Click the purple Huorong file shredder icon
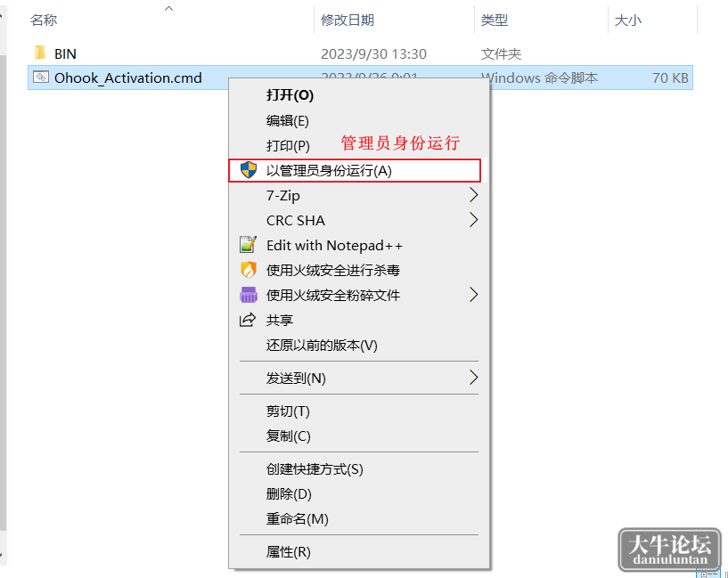 tap(249, 295)
